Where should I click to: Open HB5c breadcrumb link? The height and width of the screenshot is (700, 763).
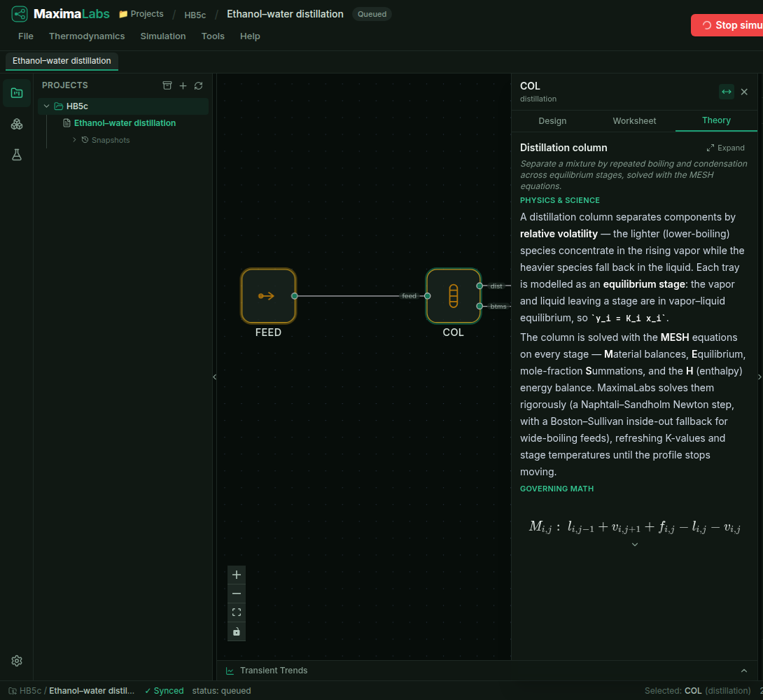click(195, 15)
